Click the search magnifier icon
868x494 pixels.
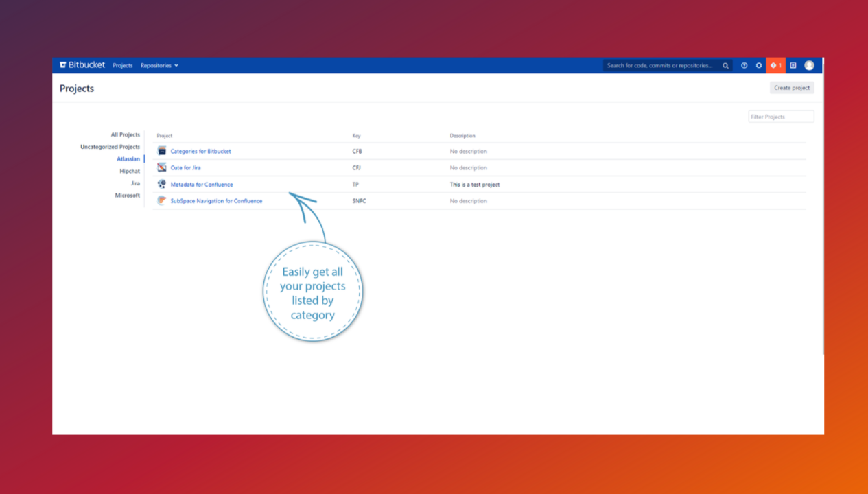pyautogui.click(x=725, y=65)
